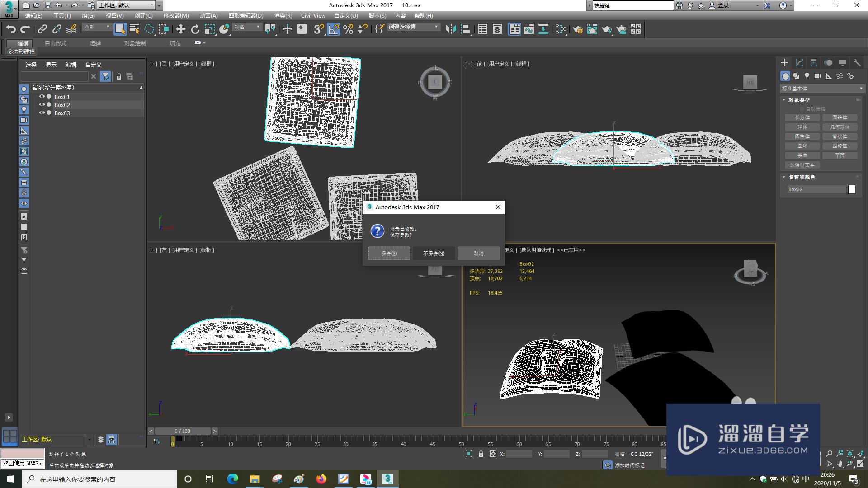Click 保存(S) in the save dialog

[x=389, y=253]
